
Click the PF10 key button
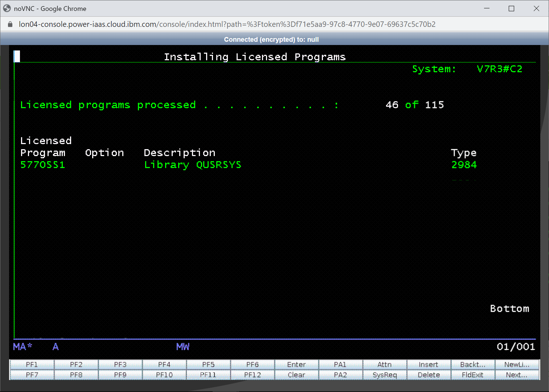tap(164, 375)
